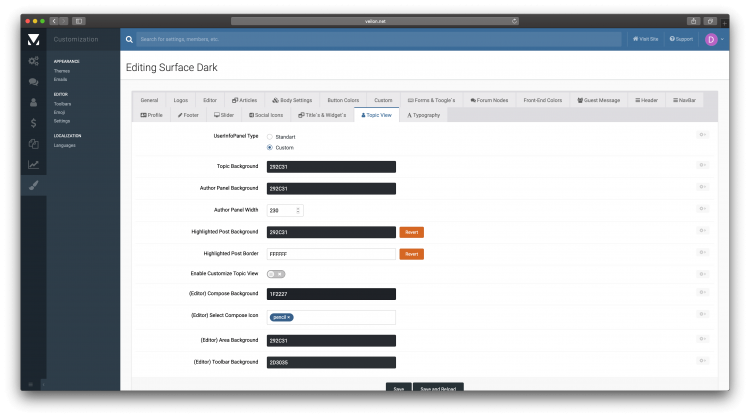The width and height of the screenshot is (750, 418).
Task: Open the Pages icon in sidebar
Action: (33, 144)
